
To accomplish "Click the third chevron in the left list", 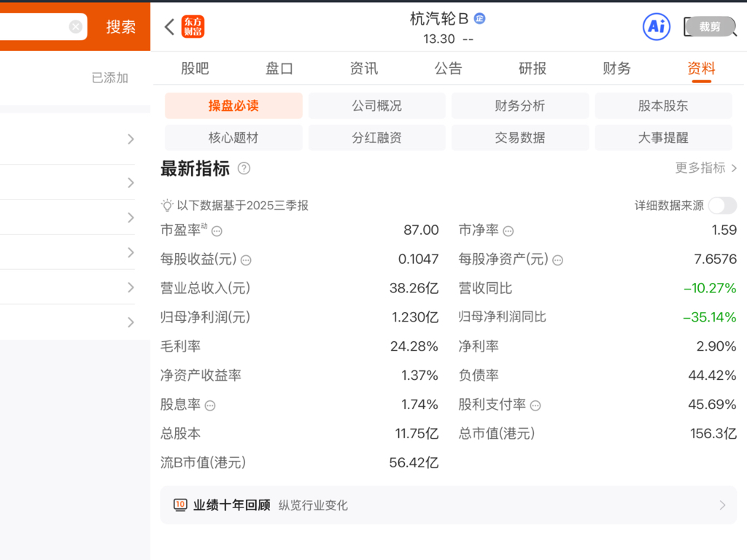I will click(x=131, y=217).
